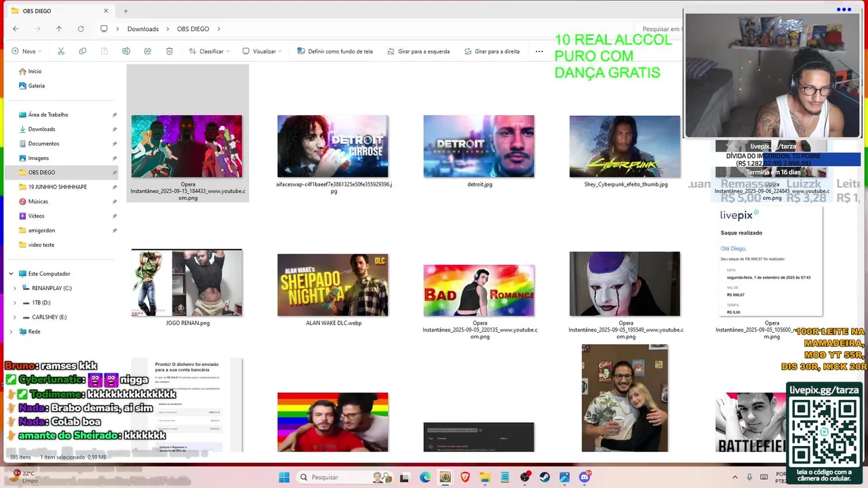Show hidden system tray icons
This screenshot has width=868, height=488.
(735, 477)
